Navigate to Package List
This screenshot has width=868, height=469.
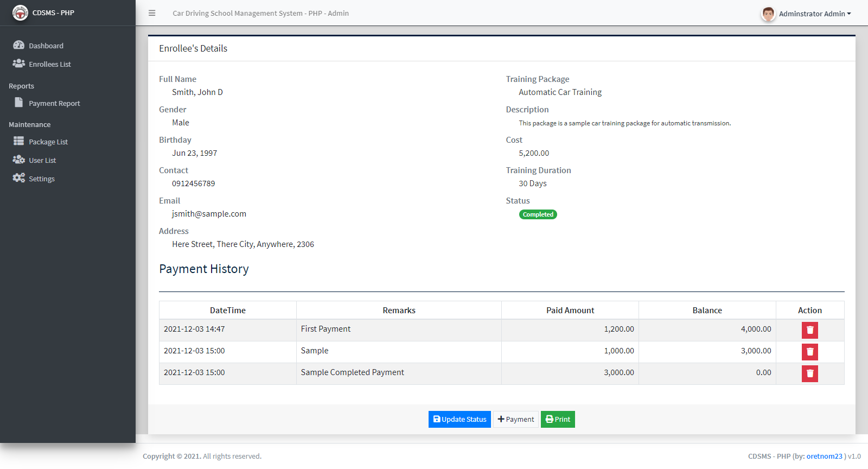[67, 142]
